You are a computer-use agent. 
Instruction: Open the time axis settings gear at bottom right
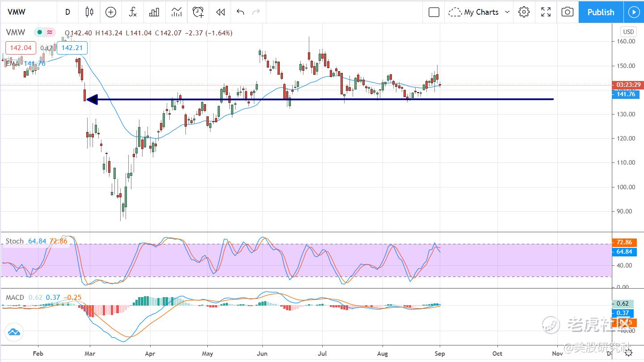(x=628, y=353)
